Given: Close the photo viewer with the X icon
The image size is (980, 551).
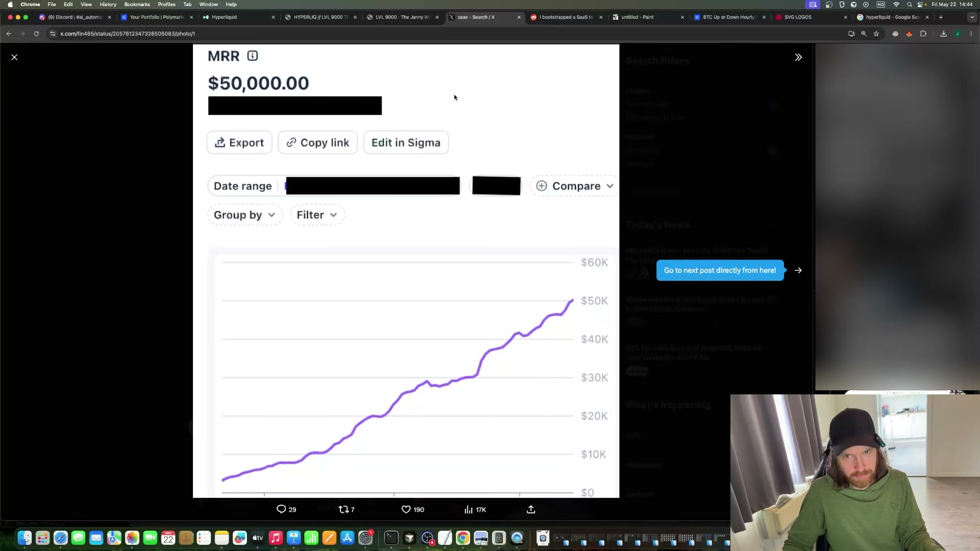Looking at the screenshot, I should coord(14,57).
